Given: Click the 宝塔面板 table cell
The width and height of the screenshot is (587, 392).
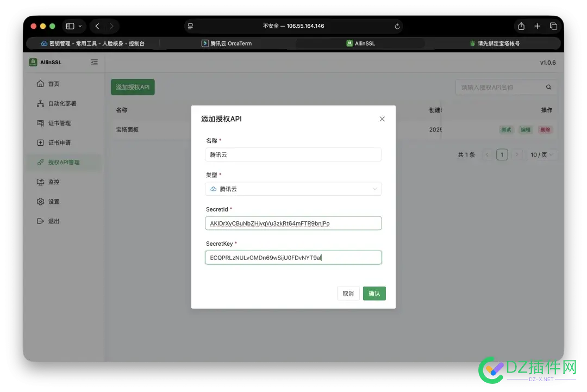Looking at the screenshot, I should tap(127, 129).
